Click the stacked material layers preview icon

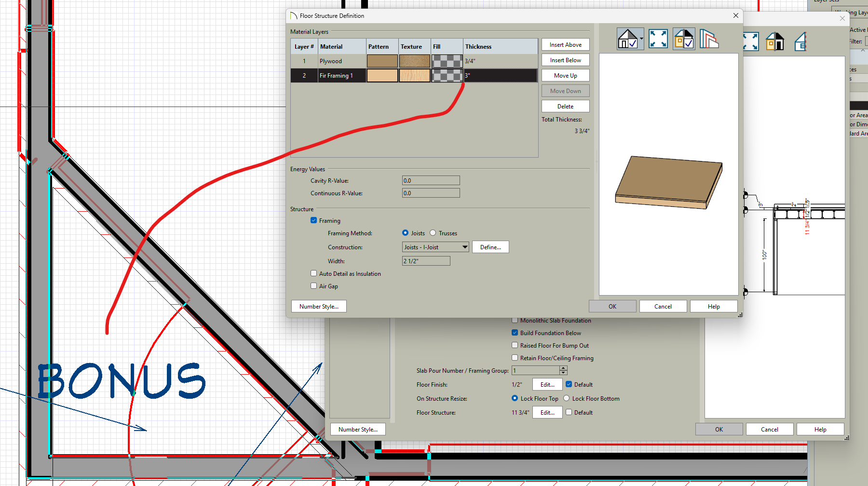(709, 39)
